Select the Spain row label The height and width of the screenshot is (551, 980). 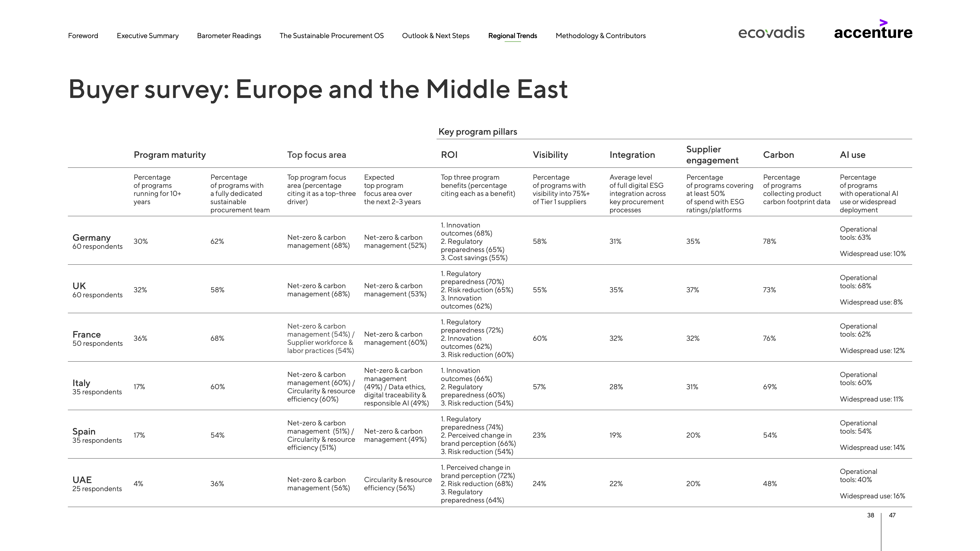[x=84, y=432]
